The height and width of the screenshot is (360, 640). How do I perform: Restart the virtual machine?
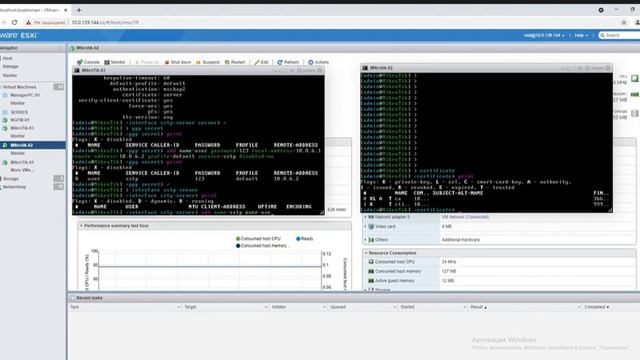[235, 62]
